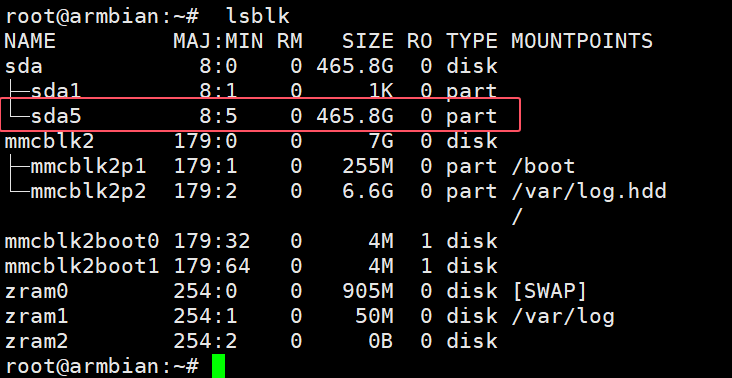Select the zram1 device name

(x=36, y=317)
